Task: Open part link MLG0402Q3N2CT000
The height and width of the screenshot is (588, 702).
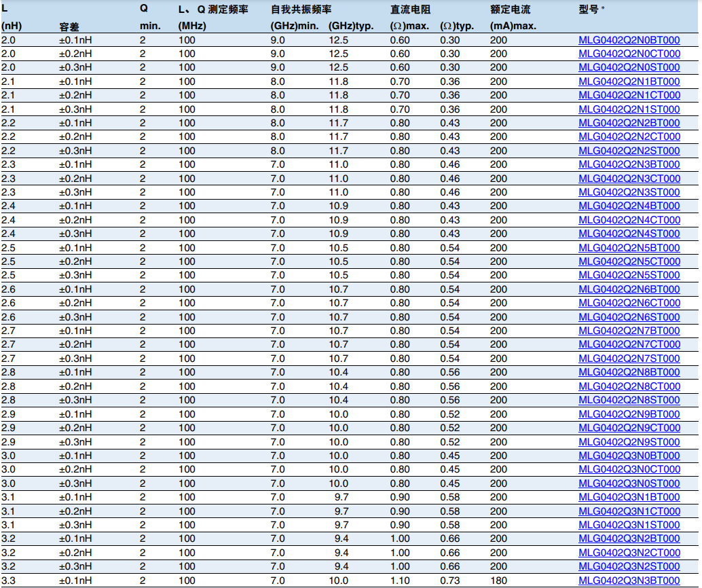Action: tap(629, 553)
